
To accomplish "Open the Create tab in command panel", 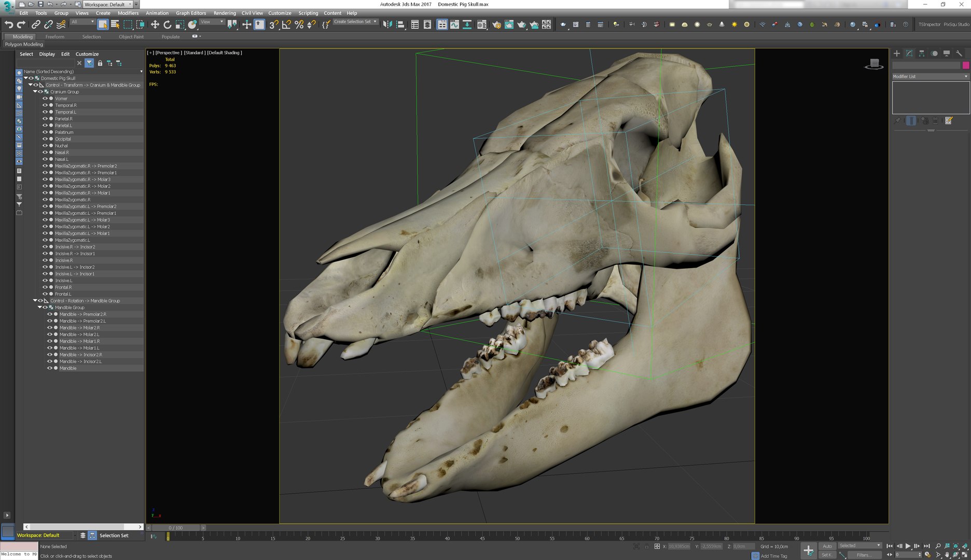I will [897, 53].
